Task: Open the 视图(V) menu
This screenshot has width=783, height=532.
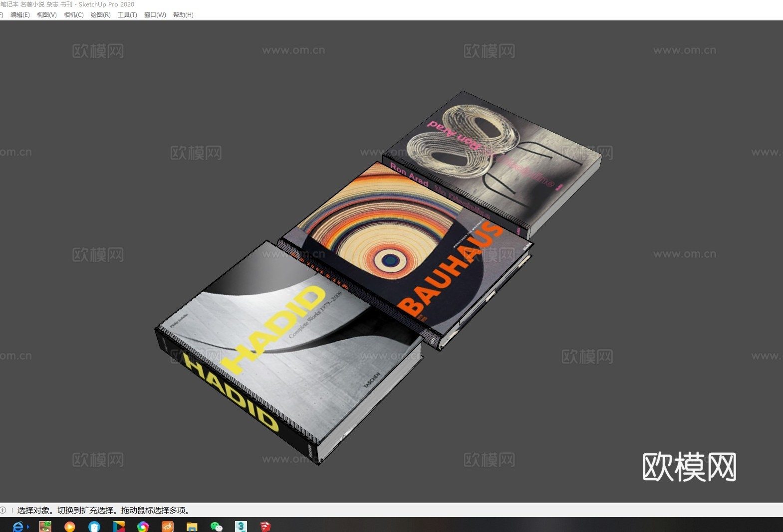Action: [x=46, y=15]
